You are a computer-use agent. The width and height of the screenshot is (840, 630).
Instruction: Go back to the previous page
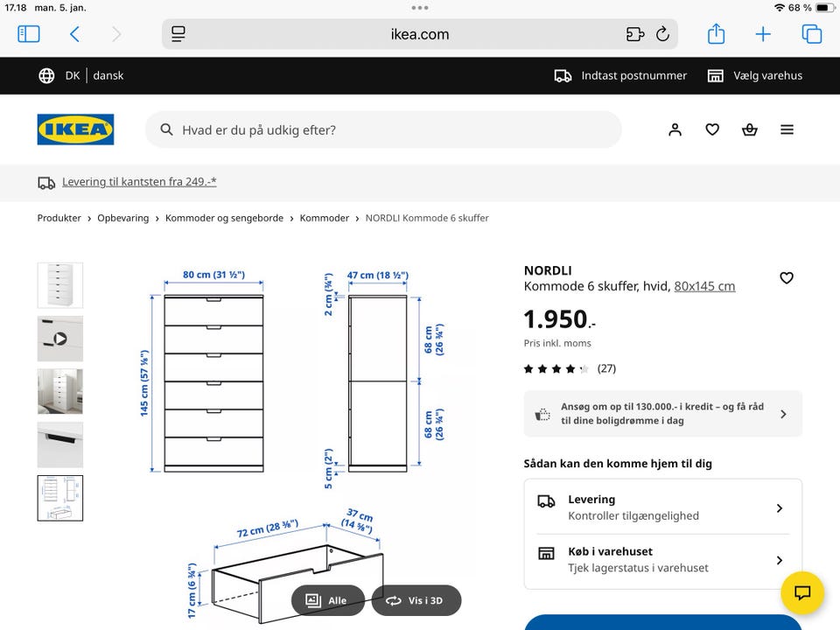(74, 34)
